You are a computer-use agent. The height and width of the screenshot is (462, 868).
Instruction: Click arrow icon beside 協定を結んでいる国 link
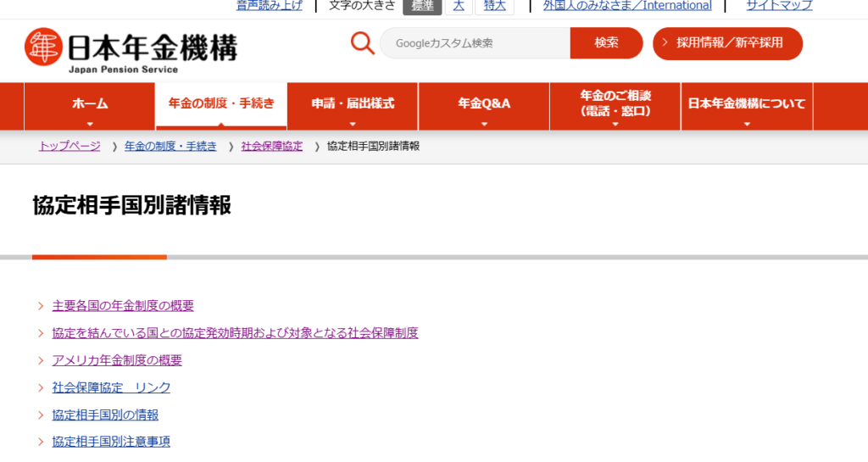41,333
